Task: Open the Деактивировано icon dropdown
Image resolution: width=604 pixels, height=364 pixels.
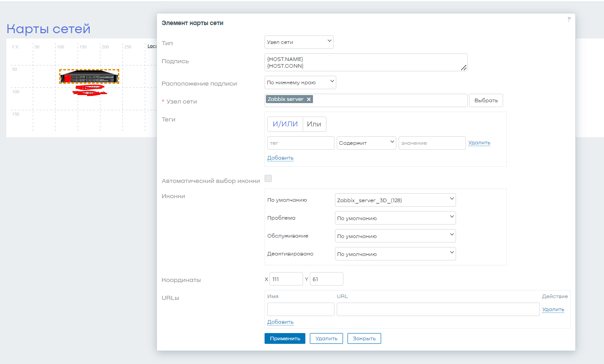Action: pos(395,254)
